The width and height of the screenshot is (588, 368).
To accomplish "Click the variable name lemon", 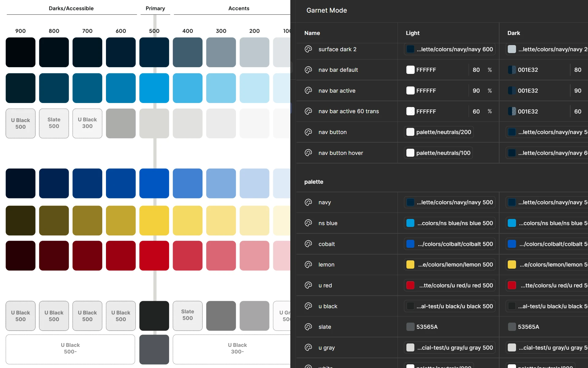I will click(326, 264).
